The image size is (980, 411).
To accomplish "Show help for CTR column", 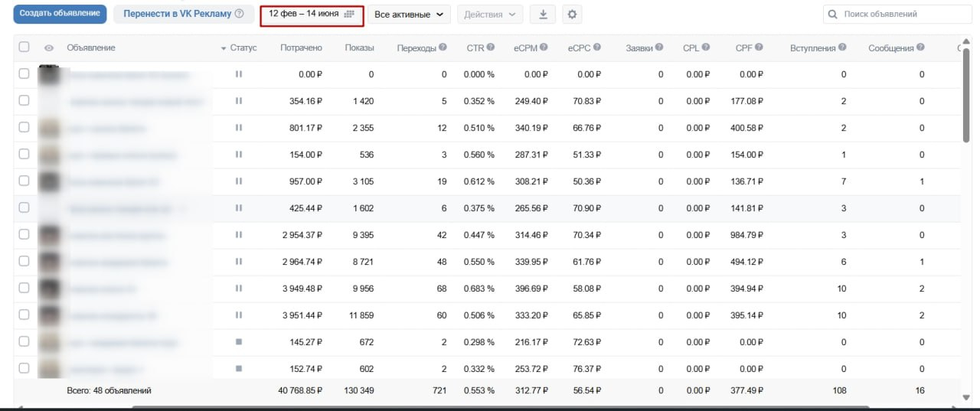I will click(x=491, y=47).
